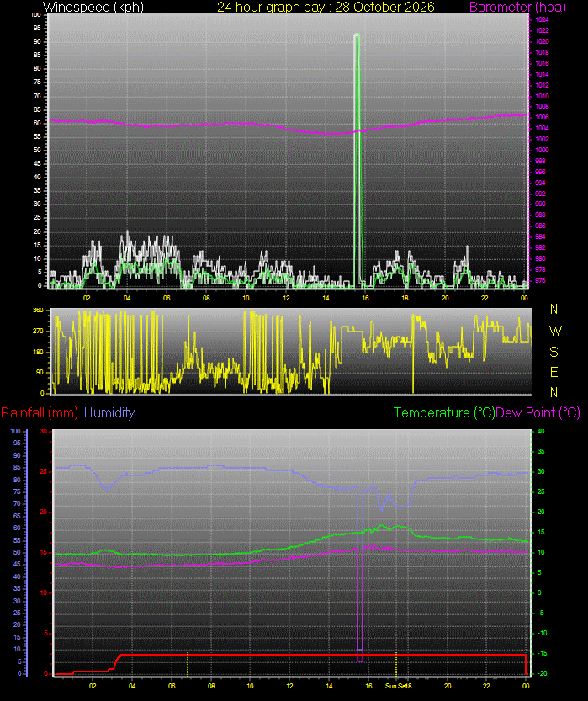This screenshot has width=588, height=701.
Task: Click the yellow sunset dotted marker line
Action: click(396, 664)
